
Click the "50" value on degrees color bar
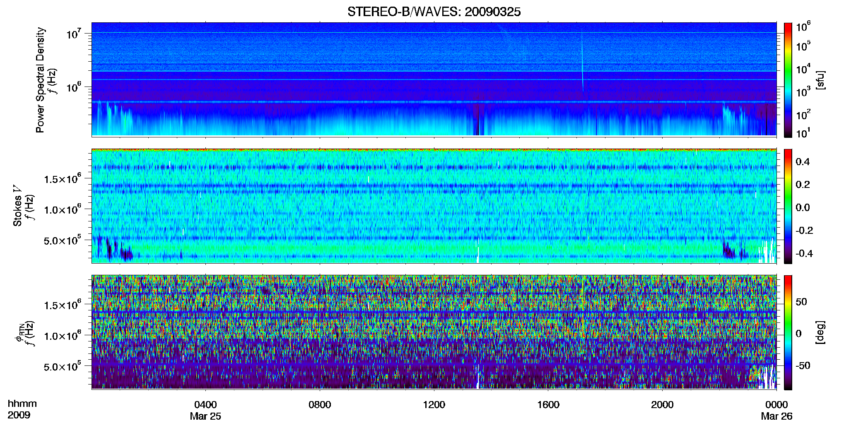pyautogui.click(x=801, y=302)
